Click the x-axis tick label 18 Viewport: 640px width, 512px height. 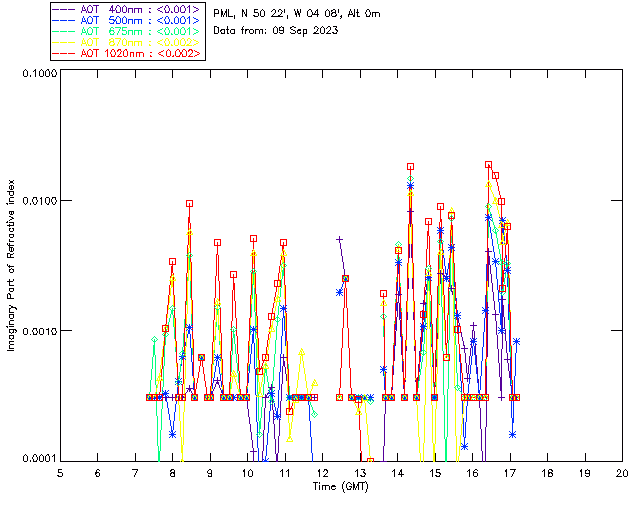[x=547, y=474]
